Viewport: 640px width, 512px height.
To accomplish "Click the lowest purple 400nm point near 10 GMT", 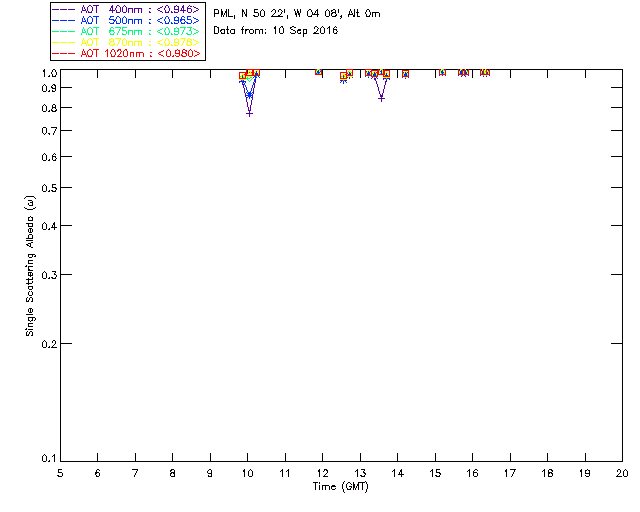I will (x=249, y=114).
